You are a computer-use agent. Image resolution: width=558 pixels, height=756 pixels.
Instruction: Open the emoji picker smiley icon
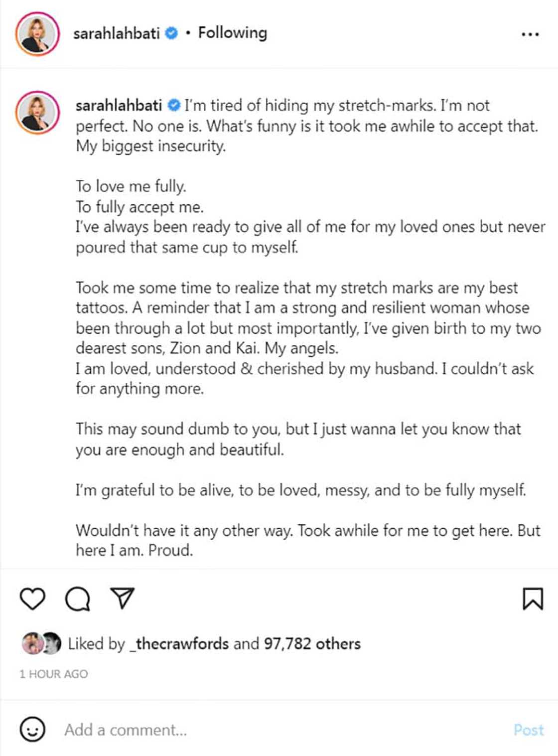(32, 730)
